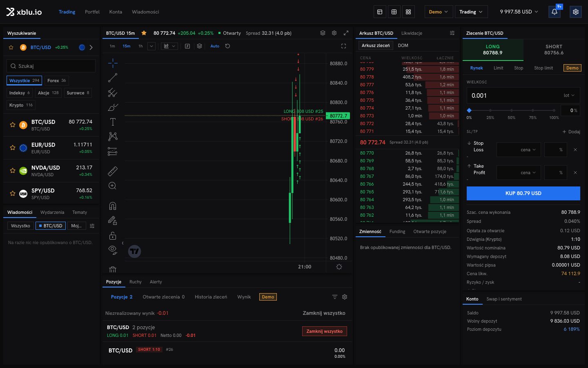Select the SHORT 80756.6 side

[x=554, y=49]
